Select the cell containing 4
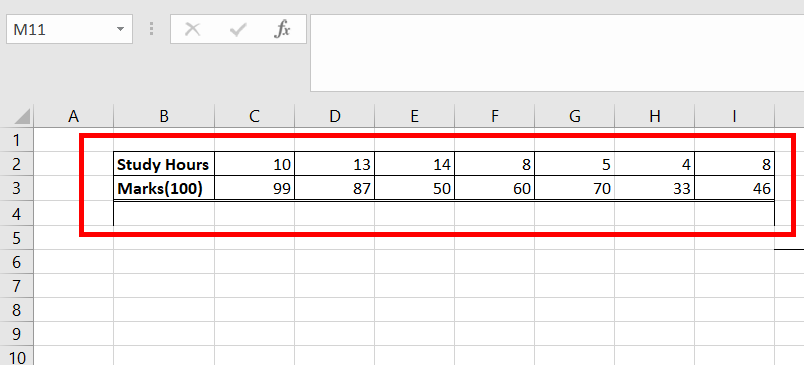The height and width of the screenshot is (365, 804). click(x=654, y=164)
